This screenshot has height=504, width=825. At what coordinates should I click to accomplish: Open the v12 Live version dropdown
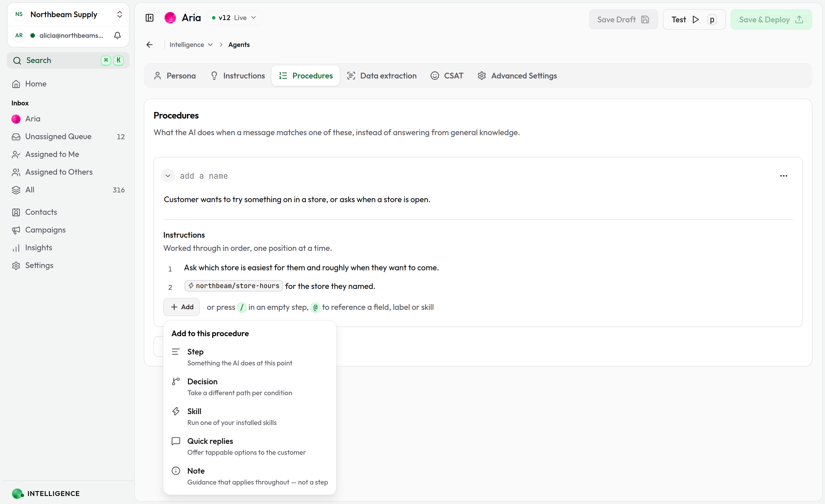[234, 18]
